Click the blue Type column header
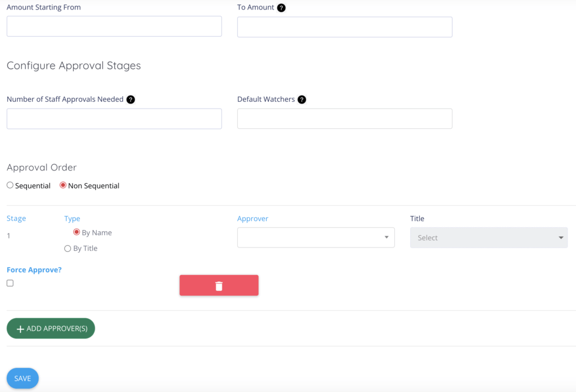Image resolution: width=576 pixels, height=392 pixels. point(72,219)
